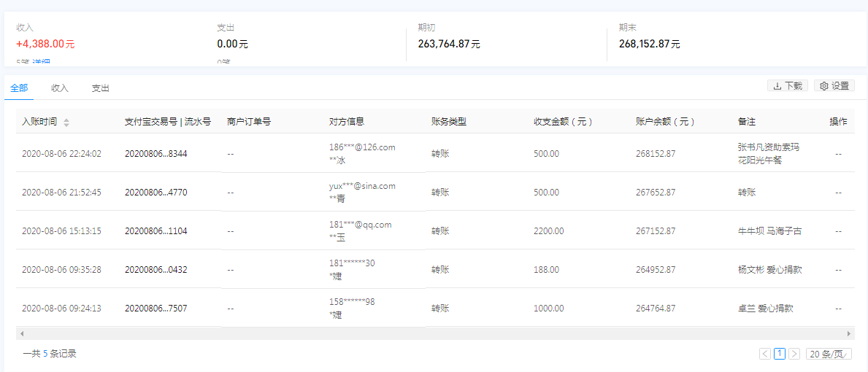Click transaction number 20200806...7507
This screenshot has height=372, width=868.
pos(155,309)
